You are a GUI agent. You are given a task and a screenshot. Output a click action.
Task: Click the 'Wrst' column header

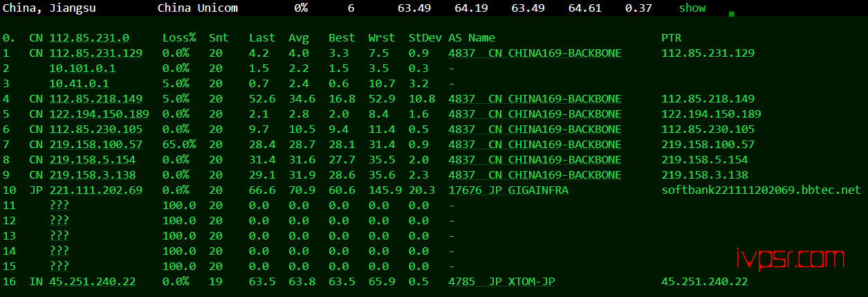pyautogui.click(x=382, y=38)
